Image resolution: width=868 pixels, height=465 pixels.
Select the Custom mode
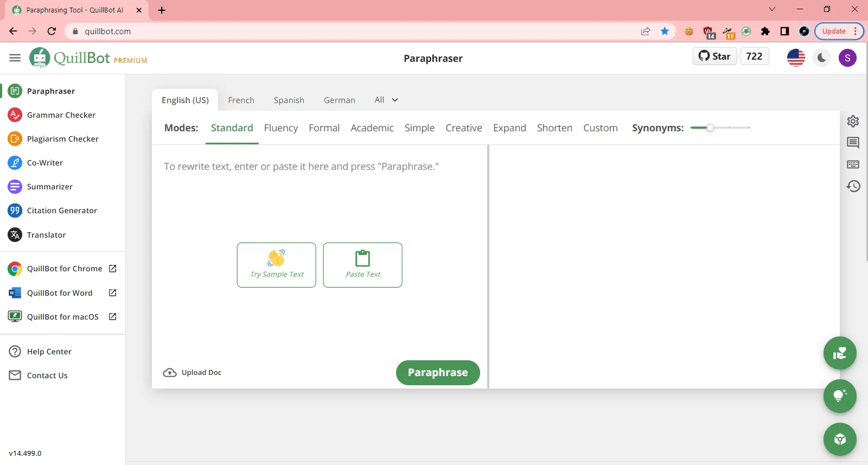(601, 128)
